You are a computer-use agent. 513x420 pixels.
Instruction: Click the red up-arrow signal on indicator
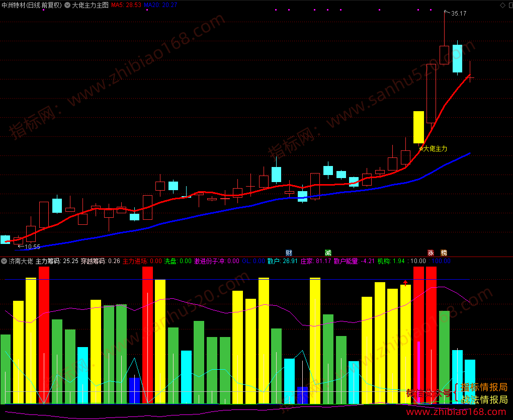tap(406, 283)
